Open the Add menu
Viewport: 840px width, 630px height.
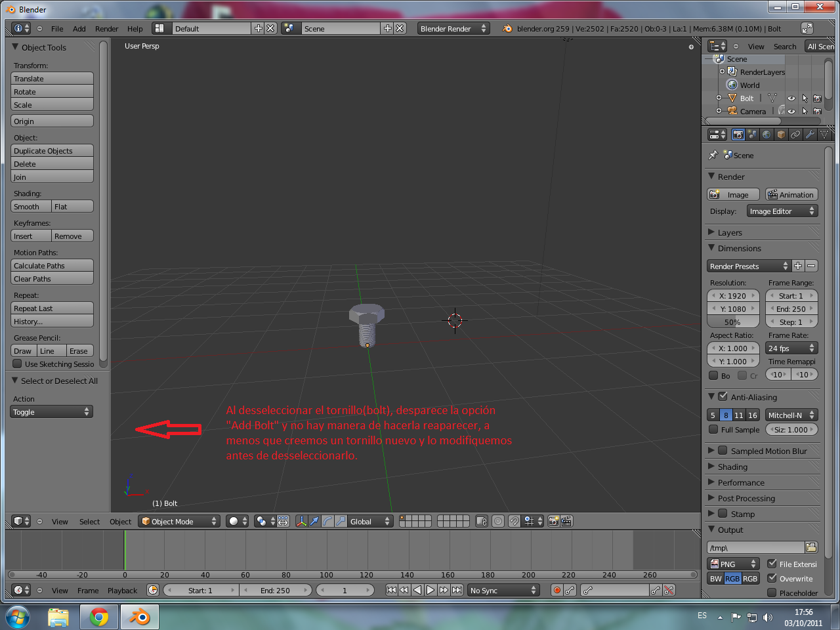coord(79,29)
